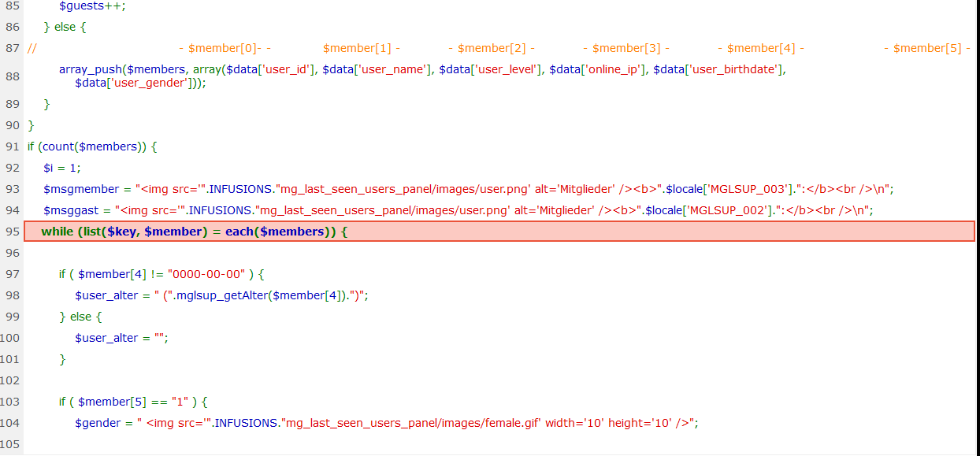This screenshot has height=456, width=980.
Task: Click the '} else {' on line 99
Action: 81,317
